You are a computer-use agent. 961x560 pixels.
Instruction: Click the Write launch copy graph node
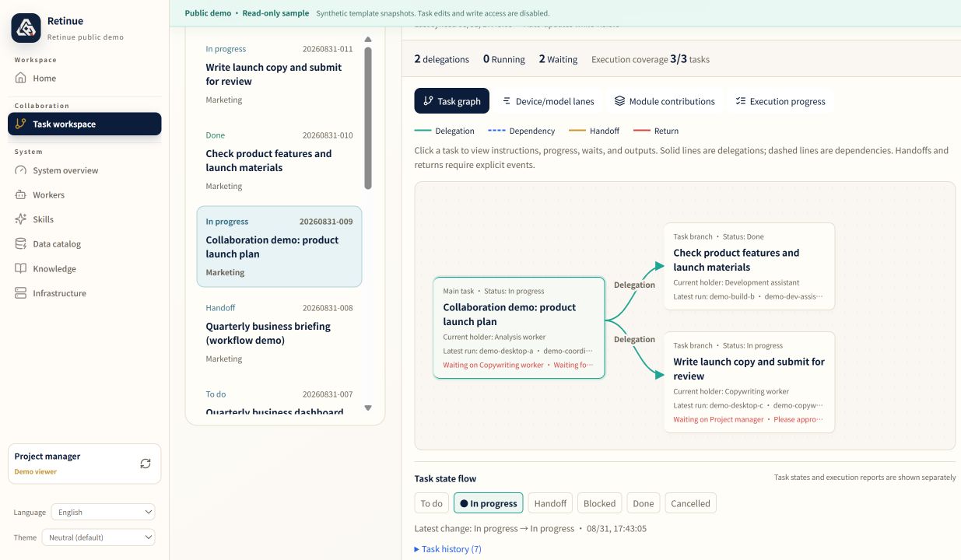pyautogui.click(x=749, y=382)
